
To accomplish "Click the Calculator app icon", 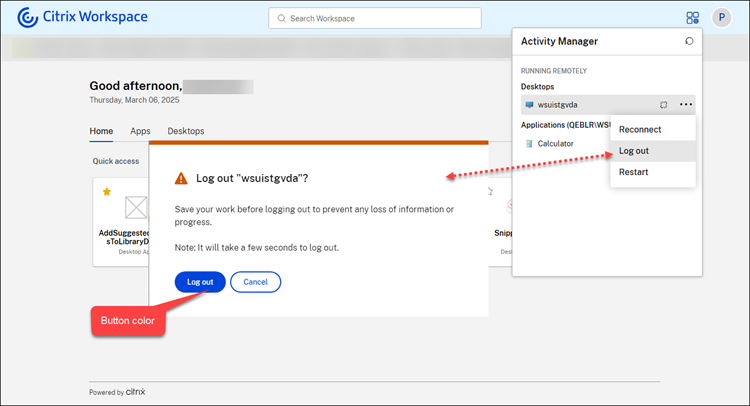I will [529, 143].
